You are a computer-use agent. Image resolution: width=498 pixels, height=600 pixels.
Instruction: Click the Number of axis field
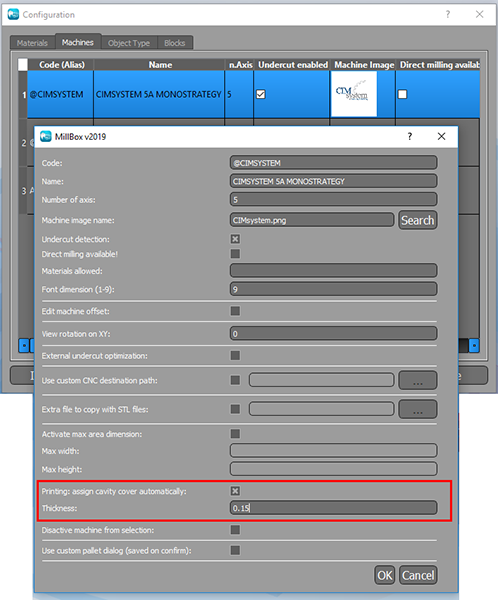click(333, 199)
